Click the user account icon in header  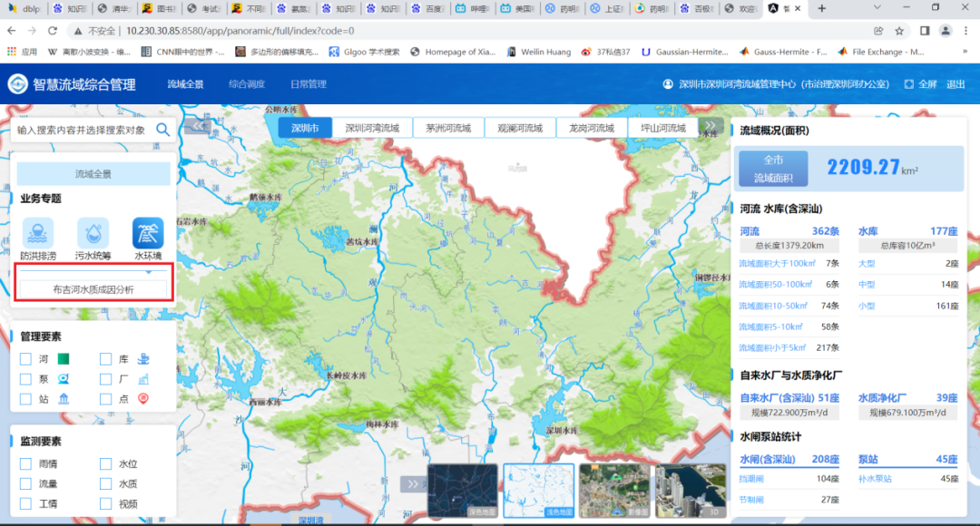click(x=669, y=84)
